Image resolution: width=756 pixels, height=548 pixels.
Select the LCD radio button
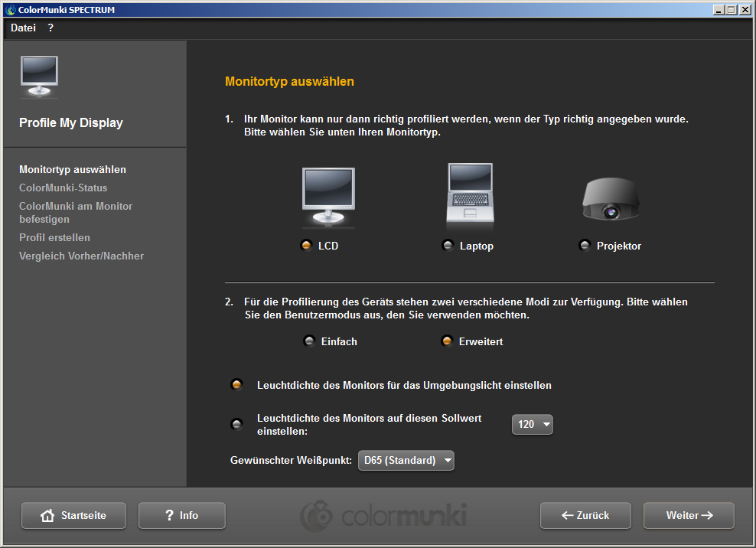click(306, 245)
